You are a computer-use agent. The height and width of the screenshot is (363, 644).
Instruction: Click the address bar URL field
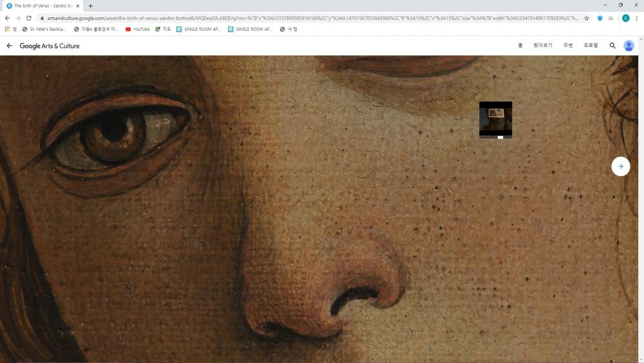click(x=312, y=18)
